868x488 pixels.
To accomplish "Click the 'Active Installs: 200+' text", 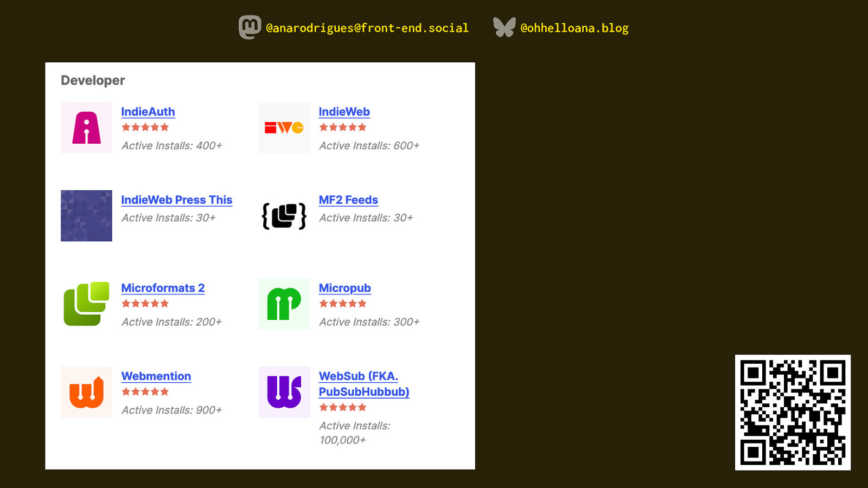I will point(172,322).
